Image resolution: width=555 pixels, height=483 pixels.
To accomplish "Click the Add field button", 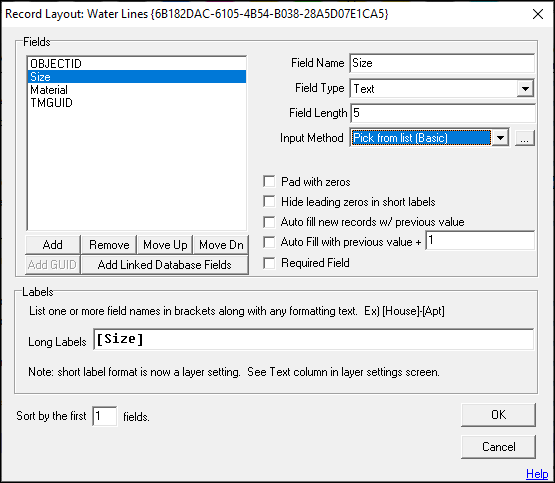I will (53, 245).
